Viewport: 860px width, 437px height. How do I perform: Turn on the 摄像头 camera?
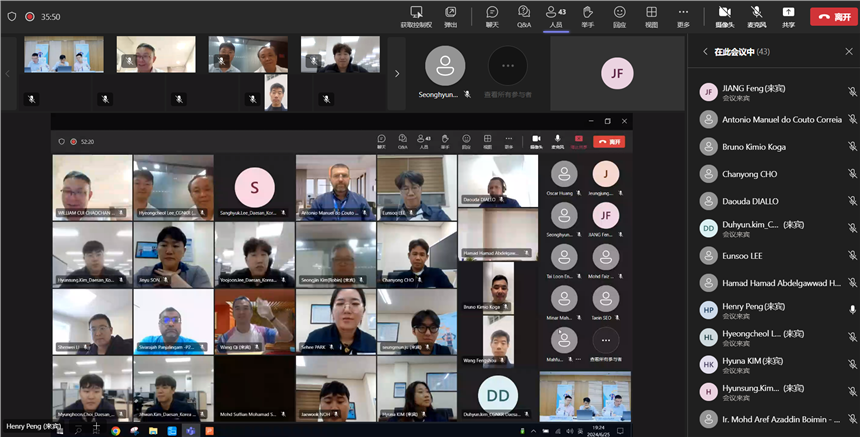(x=725, y=12)
